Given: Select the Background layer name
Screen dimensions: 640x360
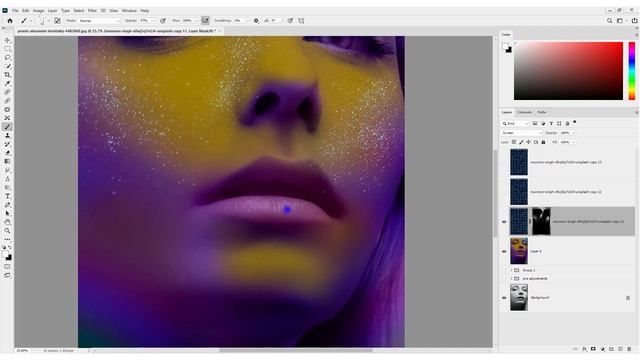Looking at the screenshot, I should coord(540,298).
